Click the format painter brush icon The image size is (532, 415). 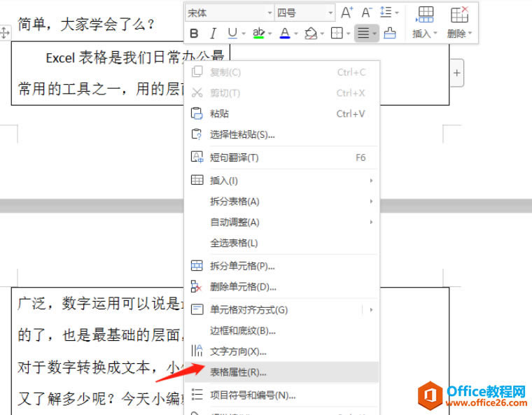coord(389,34)
